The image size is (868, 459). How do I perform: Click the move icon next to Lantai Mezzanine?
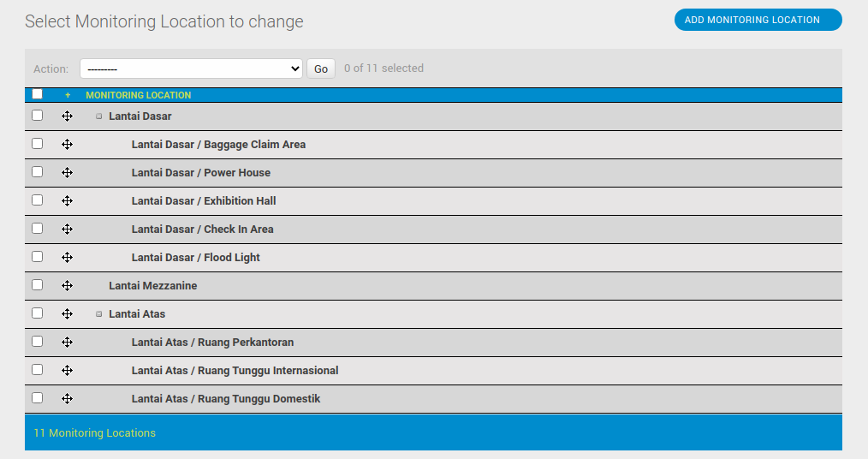point(68,286)
